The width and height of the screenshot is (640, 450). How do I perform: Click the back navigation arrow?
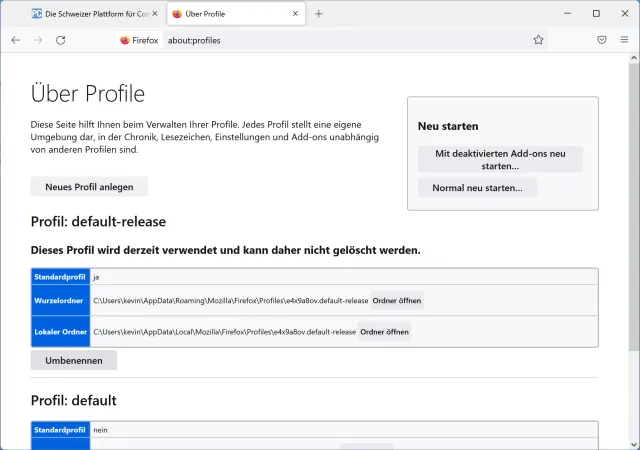pos(15,40)
